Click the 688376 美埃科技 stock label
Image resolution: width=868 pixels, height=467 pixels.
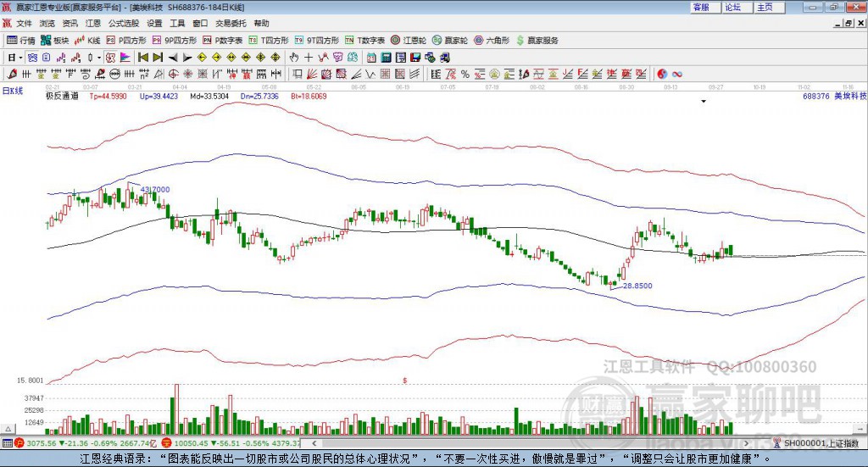pos(835,97)
